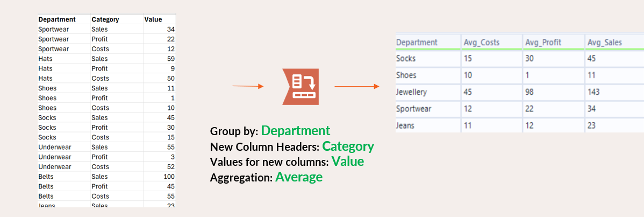Viewport: 644px width, 217px height.
Task: Click value 30 in input Socks Profit row
Action: (171, 128)
